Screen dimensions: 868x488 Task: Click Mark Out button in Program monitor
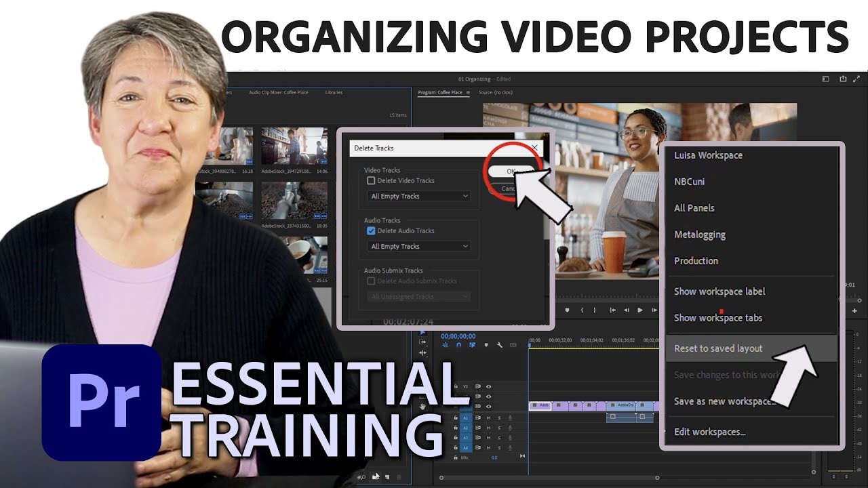tap(595, 310)
